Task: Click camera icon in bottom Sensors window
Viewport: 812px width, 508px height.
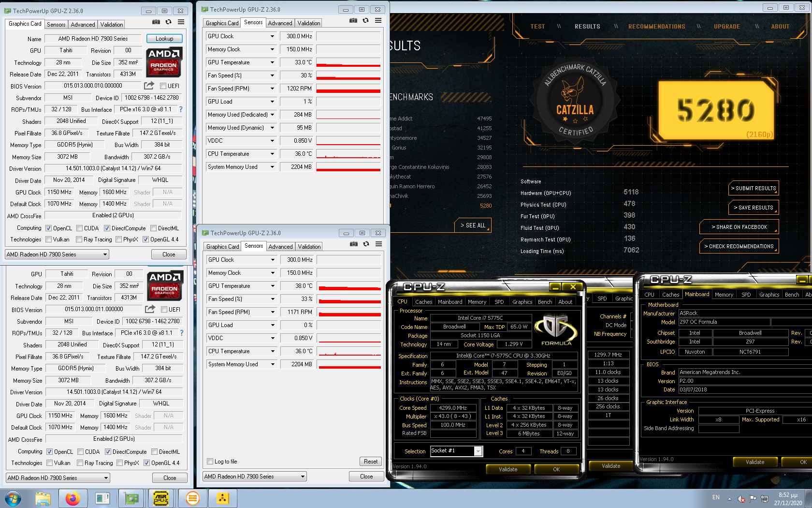Action: [x=354, y=244]
